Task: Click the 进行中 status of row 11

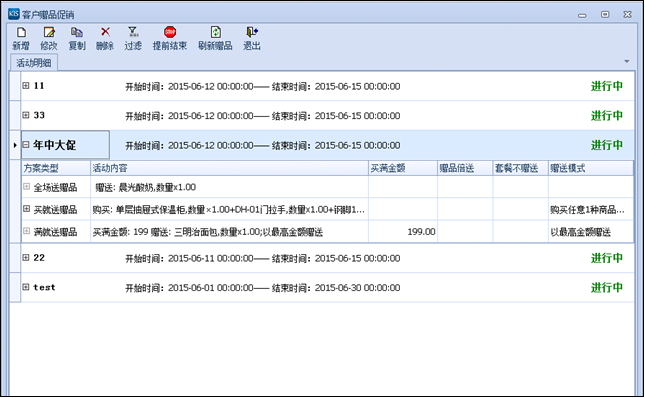Action: tap(607, 86)
